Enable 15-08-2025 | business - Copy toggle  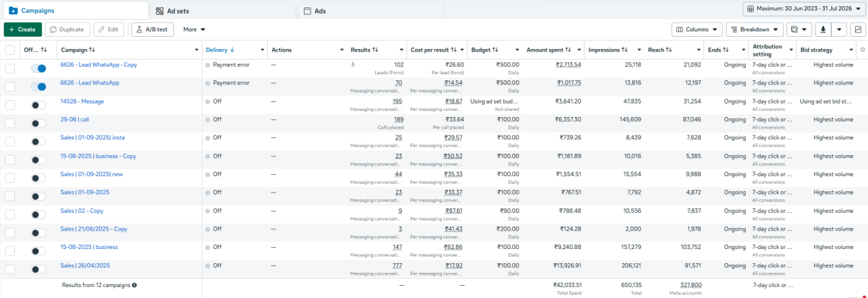pos(39,160)
